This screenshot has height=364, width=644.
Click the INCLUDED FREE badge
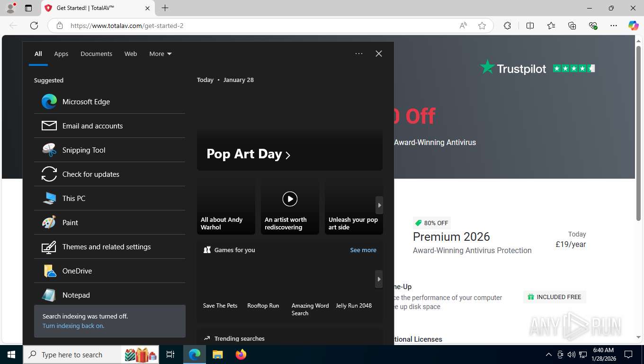click(555, 297)
